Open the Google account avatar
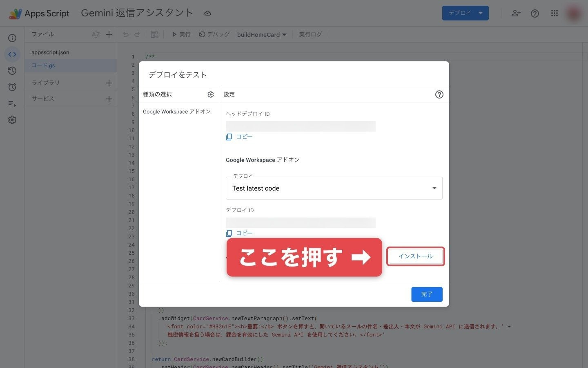The height and width of the screenshot is (368, 588). pos(574,13)
